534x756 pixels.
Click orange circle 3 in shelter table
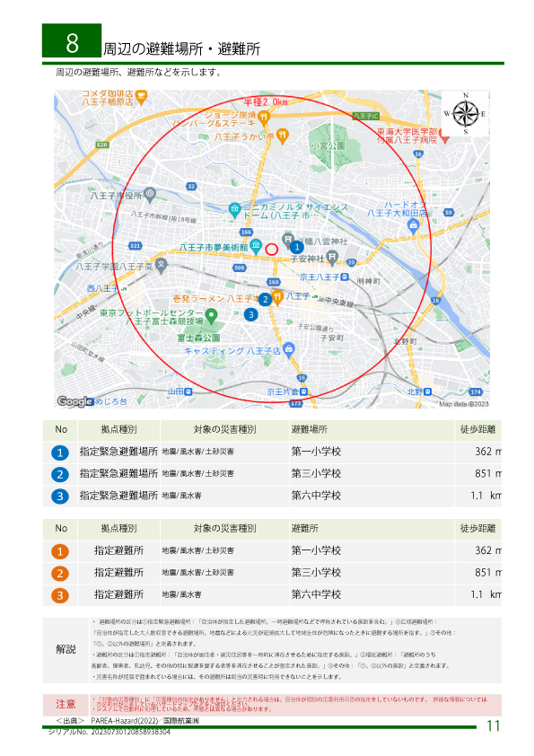[x=60, y=595]
